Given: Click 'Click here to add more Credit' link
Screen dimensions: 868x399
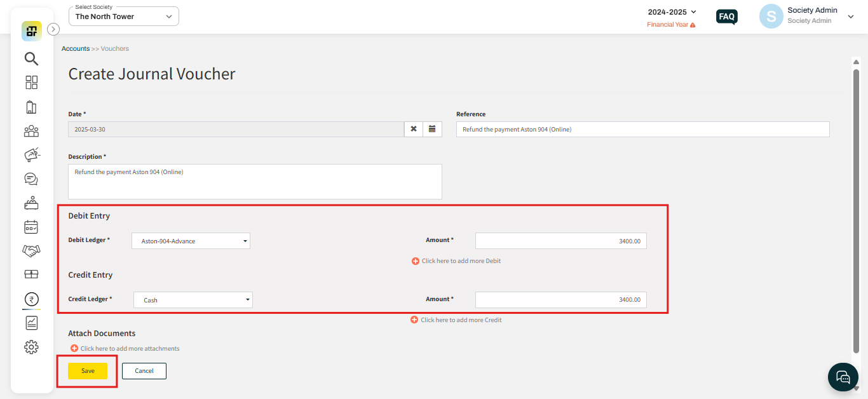Looking at the screenshot, I should point(461,320).
